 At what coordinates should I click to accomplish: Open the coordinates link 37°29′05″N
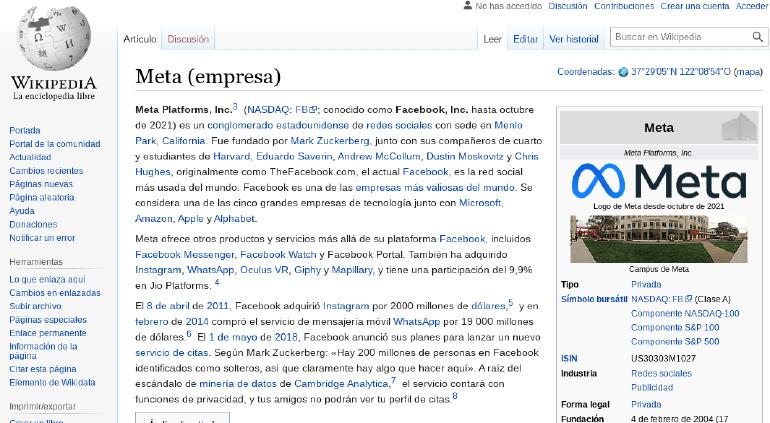[x=681, y=72]
